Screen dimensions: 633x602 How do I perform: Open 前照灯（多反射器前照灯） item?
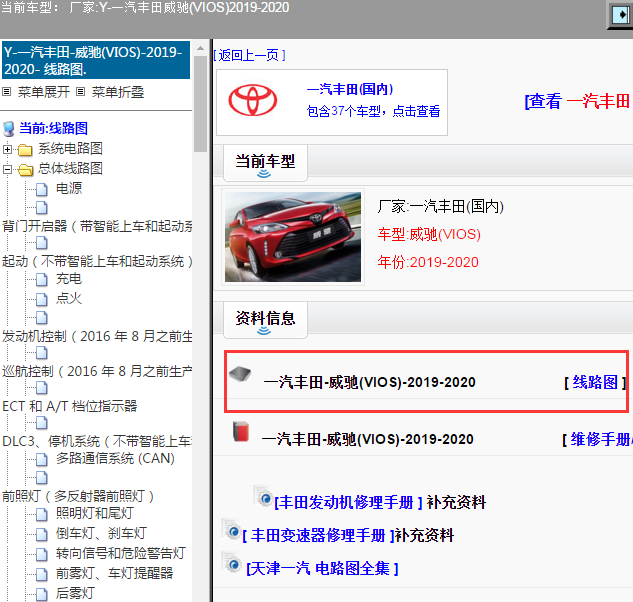(x=78, y=496)
